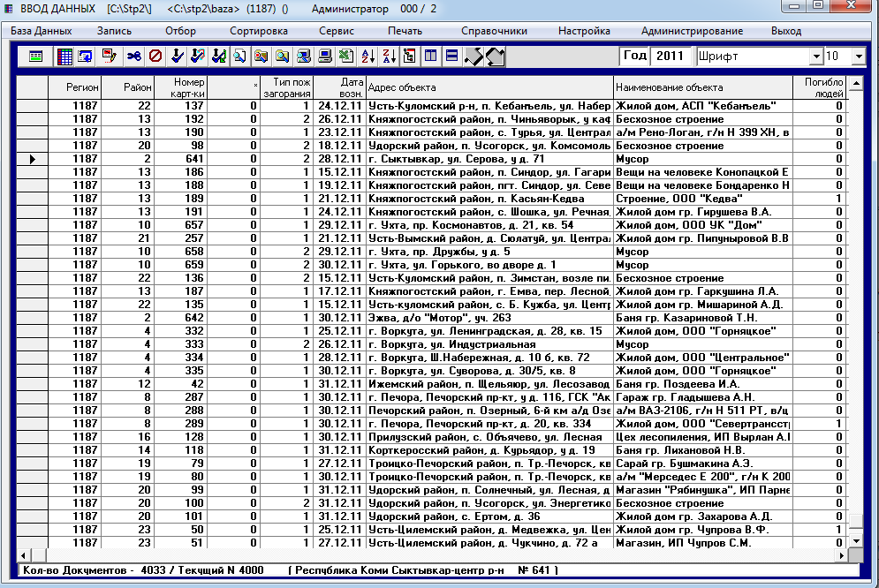Select the cell 'Жилой дом гр. Захарова А.Д.'
Screen dimensions: 879x588
click(703, 516)
